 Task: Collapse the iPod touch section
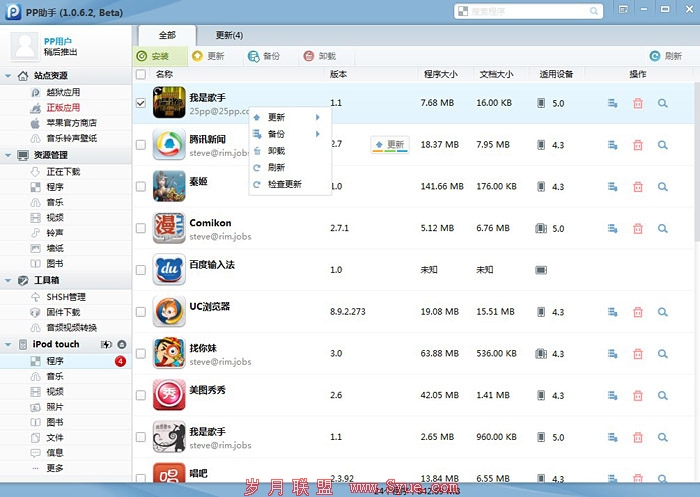pyautogui.click(x=8, y=344)
